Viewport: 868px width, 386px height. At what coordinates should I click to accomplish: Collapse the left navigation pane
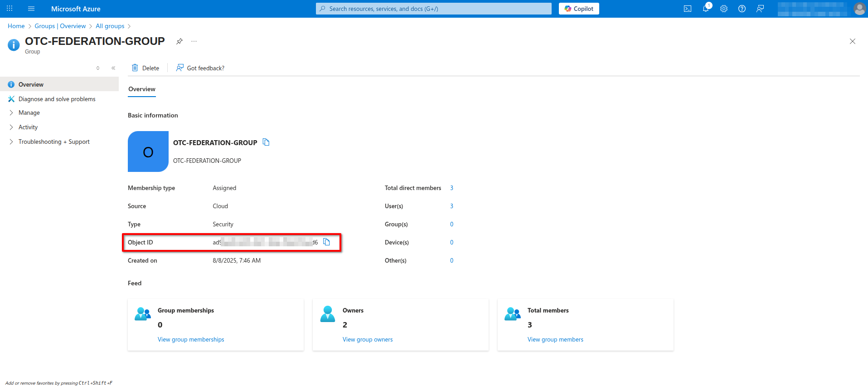click(x=113, y=68)
